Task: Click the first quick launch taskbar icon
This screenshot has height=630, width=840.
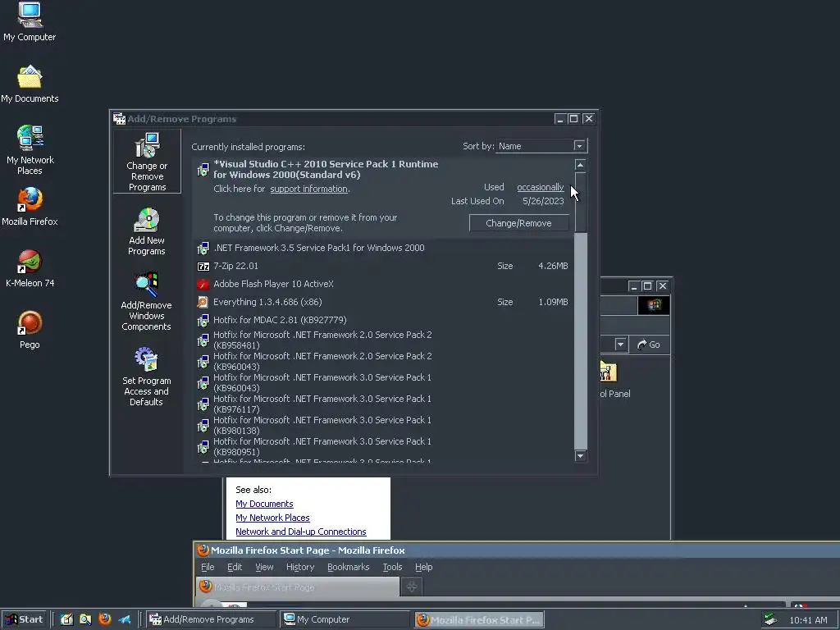Action: point(66,619)
